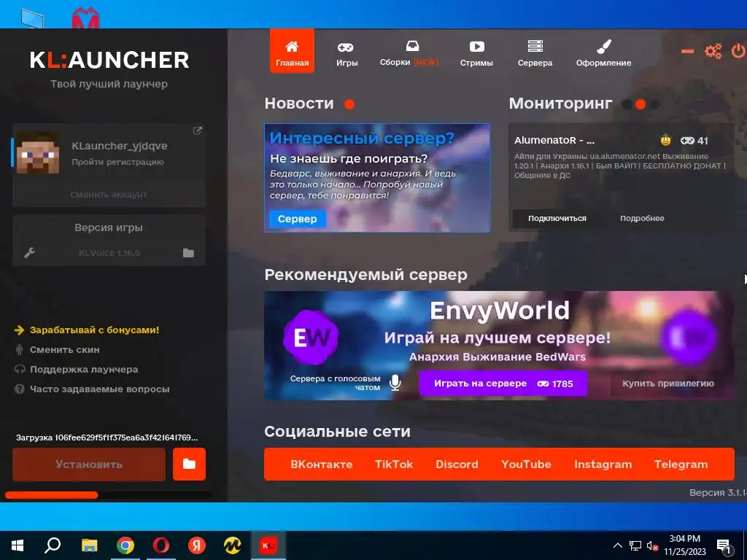747x560 pixels.
Task: Click Играть на сервере purple button
Action: click(503, 384)
